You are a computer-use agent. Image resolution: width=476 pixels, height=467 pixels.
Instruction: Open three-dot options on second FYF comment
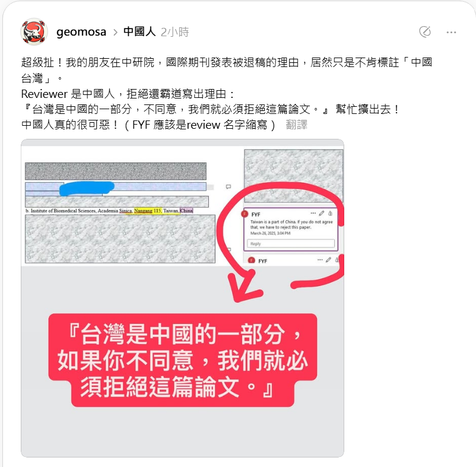click(x=320, y=260)
